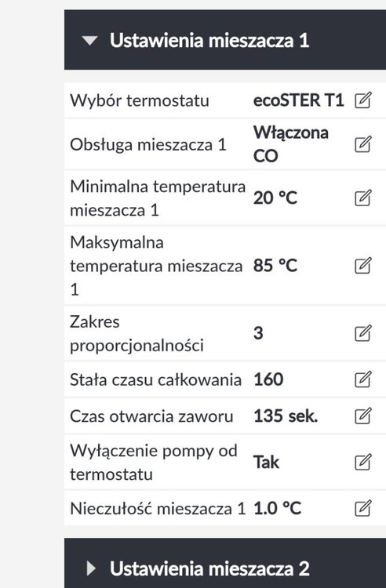Screen dimensions: 386x588
Task: Click the Ustawienia mieszacza 1 header title
Action: pos(209,40)
